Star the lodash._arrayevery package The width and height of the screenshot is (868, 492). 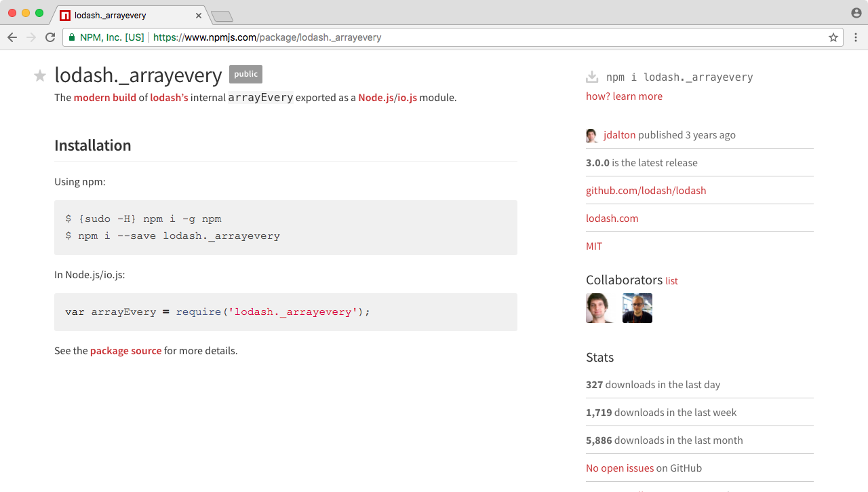point(40,75)
